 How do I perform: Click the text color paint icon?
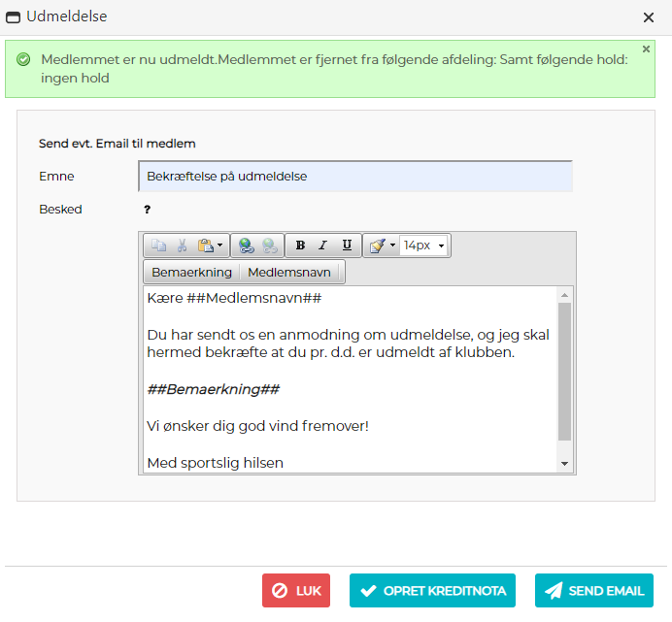[x=377, y=246]
